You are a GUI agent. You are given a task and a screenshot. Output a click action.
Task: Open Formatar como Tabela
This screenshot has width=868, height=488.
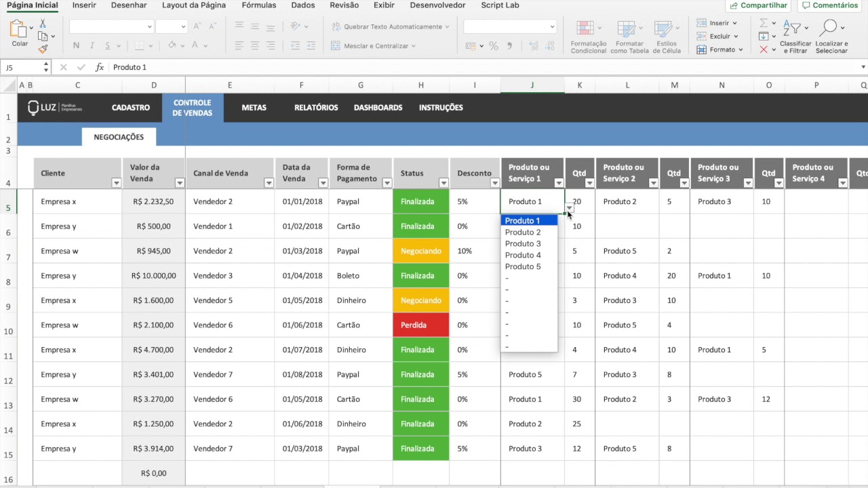pos(629,37)
